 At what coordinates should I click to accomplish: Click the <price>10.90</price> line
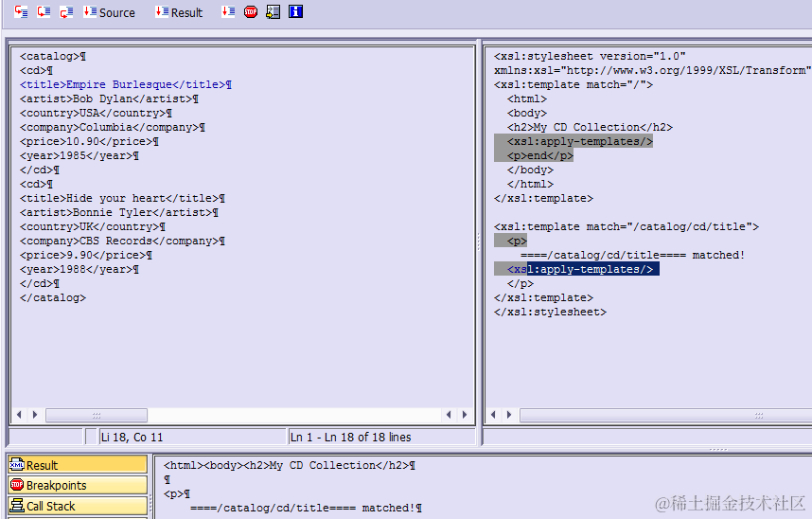click(x=89, y=141)
